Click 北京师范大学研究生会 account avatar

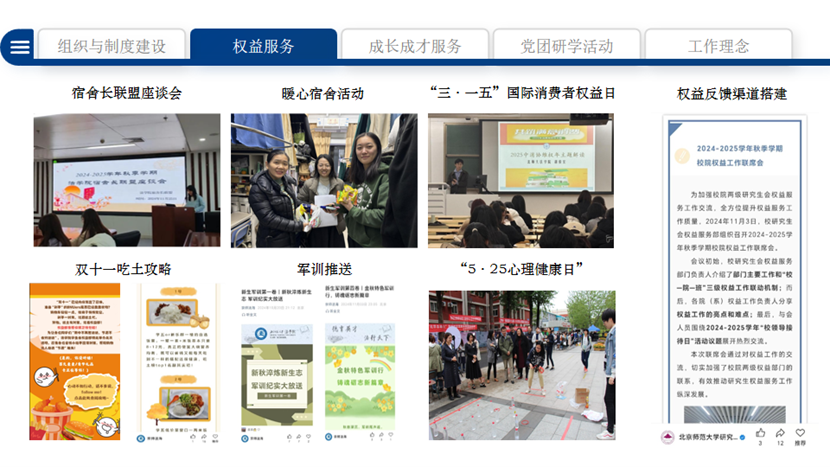(x=669, y=437)
